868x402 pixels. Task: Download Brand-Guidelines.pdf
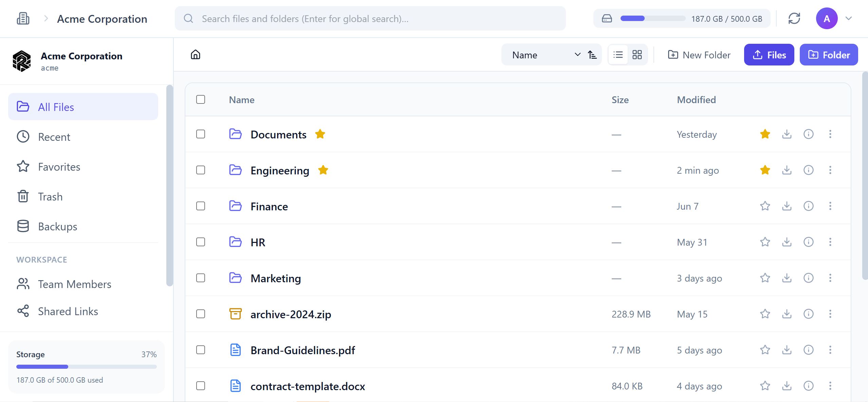pyautogui.click(x=787, y=350)
